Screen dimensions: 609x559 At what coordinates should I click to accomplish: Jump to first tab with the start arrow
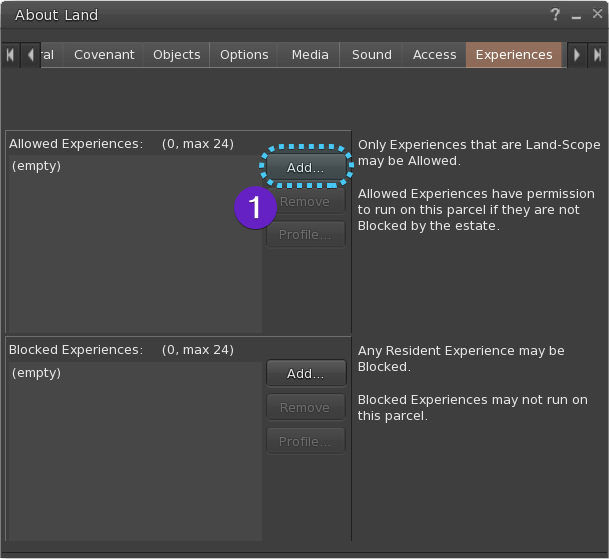tap(10, 55)
